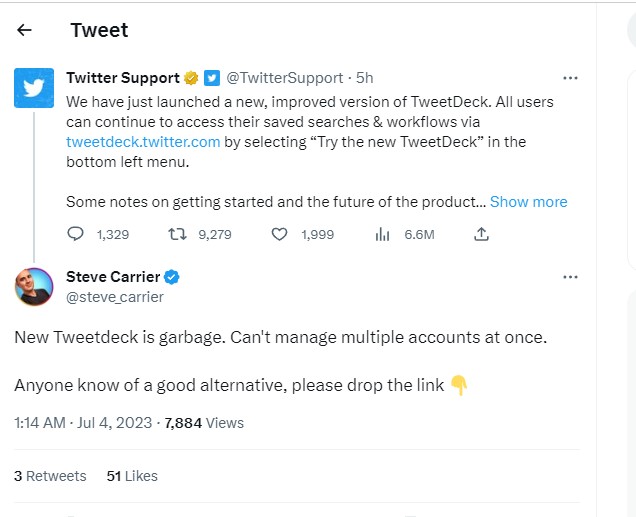Image resolution: width=636 pixels, height=517 pixels.
Task: Open the Twitter Support profile avatar
Action: [x=34, y=88]
